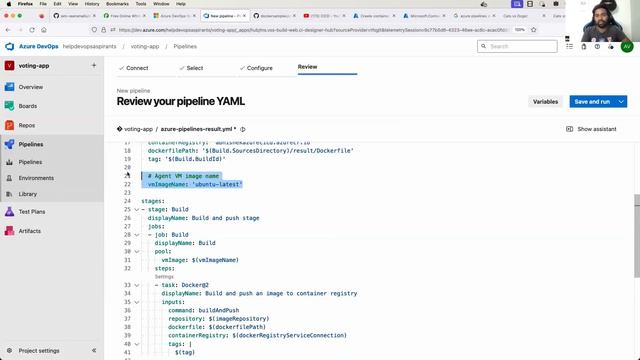Click the browser back arrow
Screen dimensions: 640x360
(x=8, y=30)
